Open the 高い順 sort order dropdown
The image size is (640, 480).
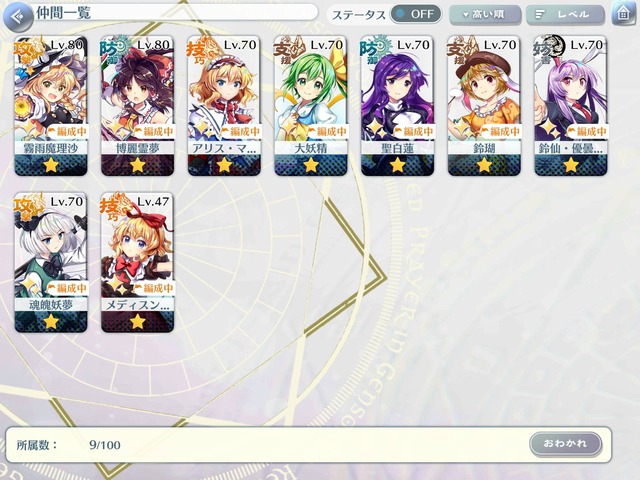[x=484, y=15]
